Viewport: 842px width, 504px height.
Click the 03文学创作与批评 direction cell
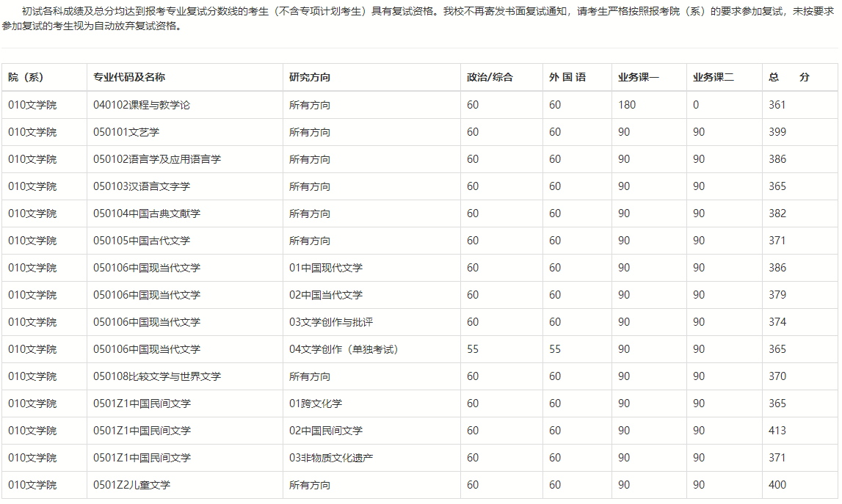click(x=331, y=322)
